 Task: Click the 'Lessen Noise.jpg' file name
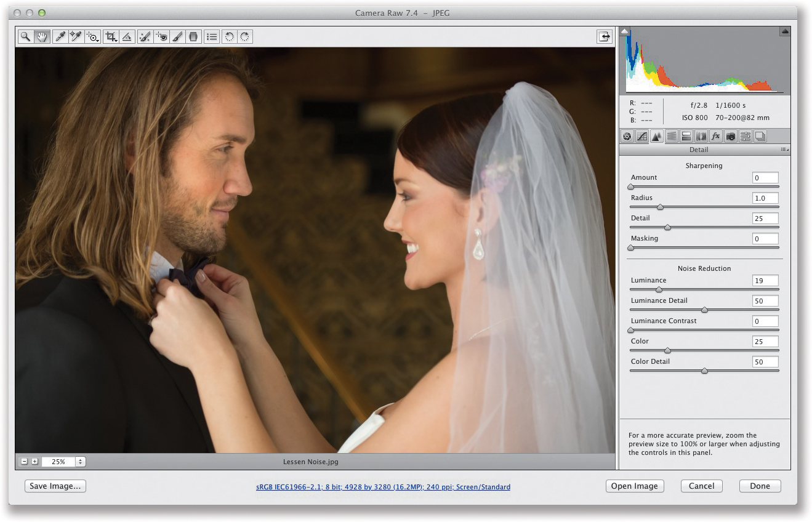[311, 462]
